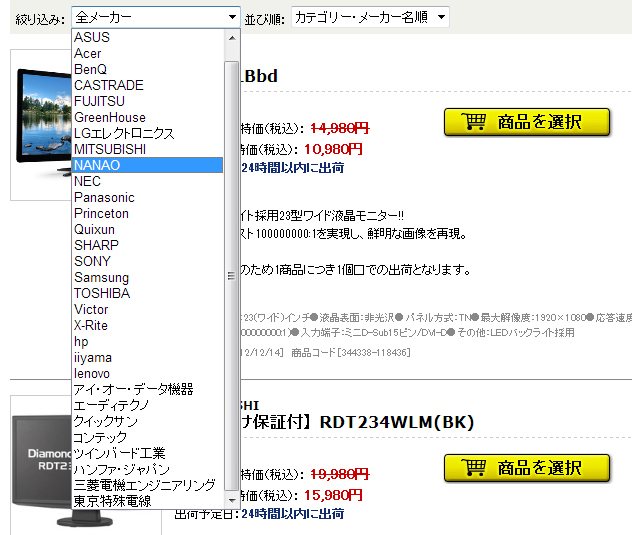632x535 pixels.
Task: Pick FUJITSU from the maker list
Action: (x=148, y=101)
